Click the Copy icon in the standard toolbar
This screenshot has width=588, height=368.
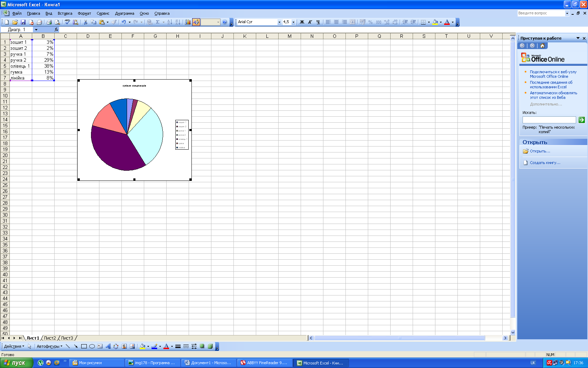[x=93, y=22]
